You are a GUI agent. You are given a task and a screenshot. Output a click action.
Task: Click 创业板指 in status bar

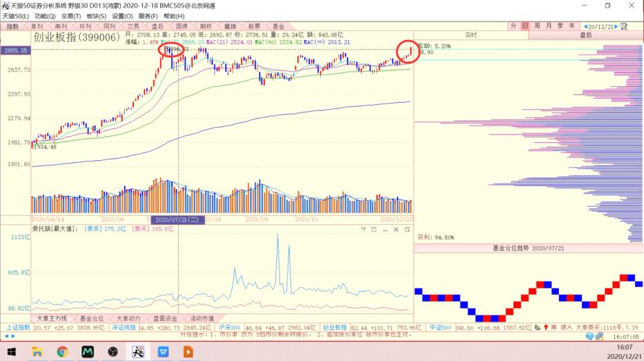click(x=335, y=327)
